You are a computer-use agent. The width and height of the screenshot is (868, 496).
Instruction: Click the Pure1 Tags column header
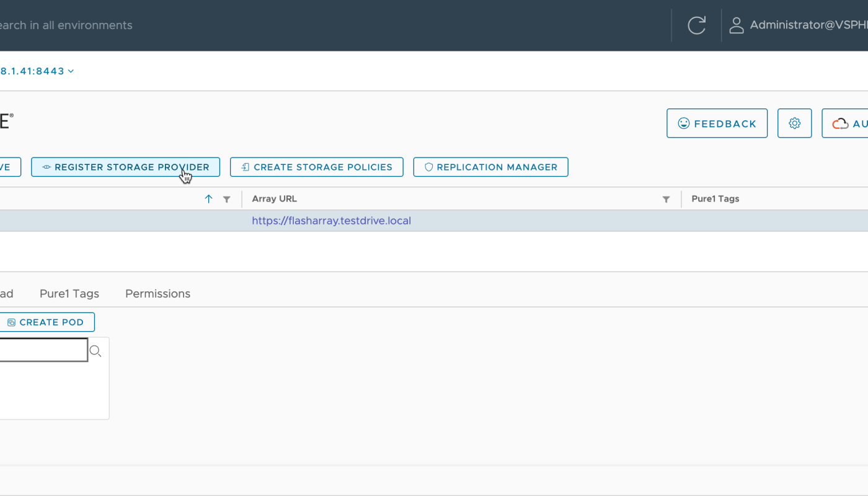click(x=715, y=199)
